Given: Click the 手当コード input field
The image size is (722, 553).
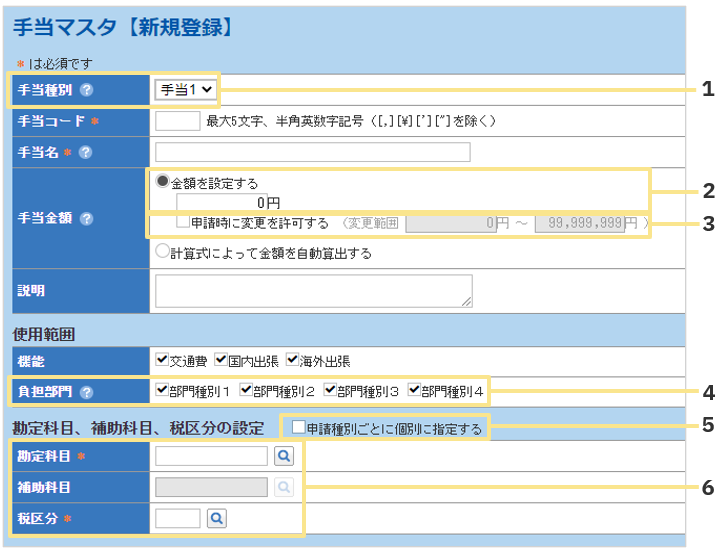Looking at the screenshot, I should click(178, 121).
